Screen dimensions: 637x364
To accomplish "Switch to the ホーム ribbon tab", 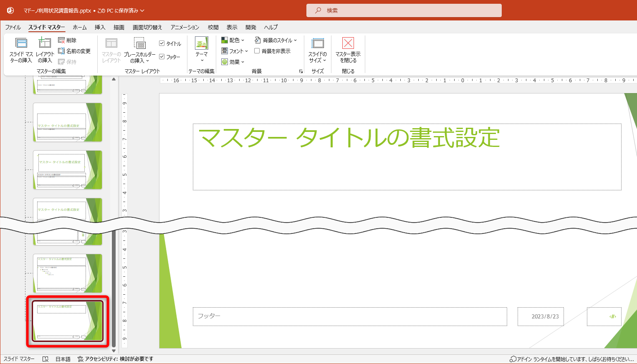I will [80, 27].
